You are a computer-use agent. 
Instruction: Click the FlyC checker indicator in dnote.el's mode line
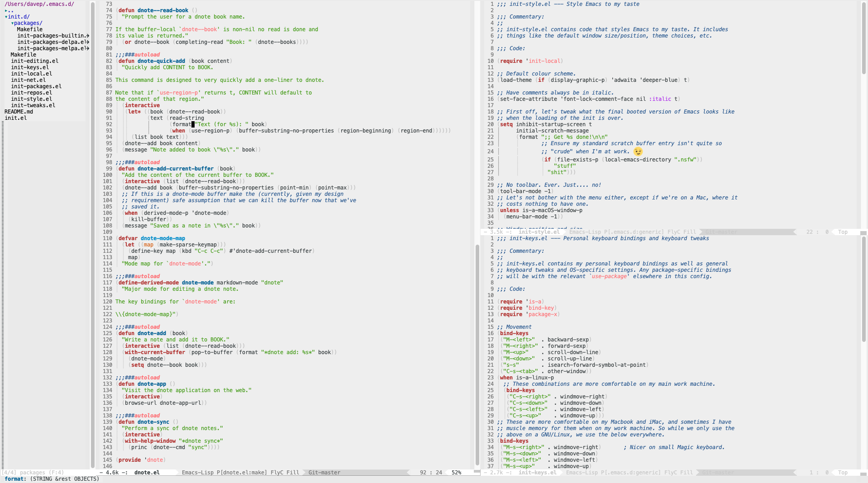[x=276, y=473]
